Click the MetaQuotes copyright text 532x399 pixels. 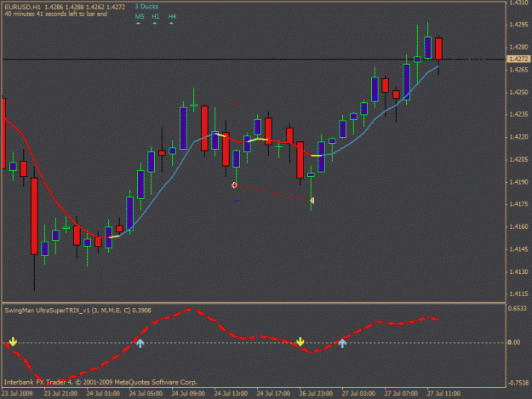pos(100,382)
